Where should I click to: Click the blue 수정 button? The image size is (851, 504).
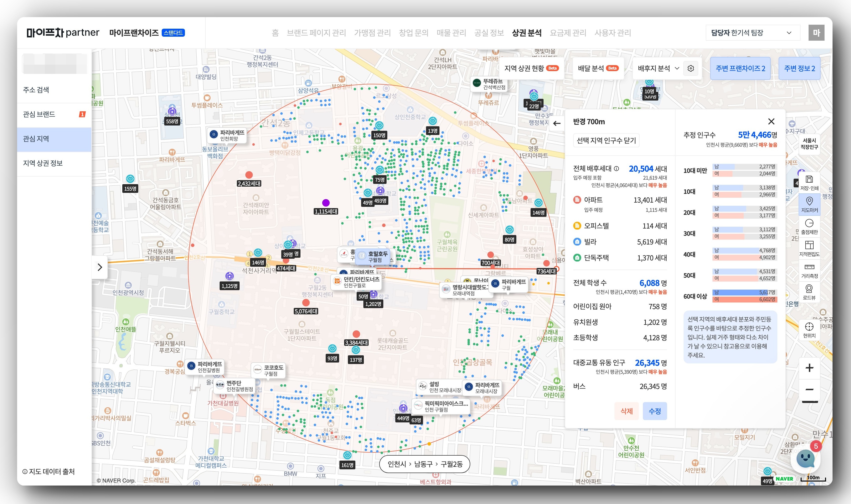tap(655, 411)
